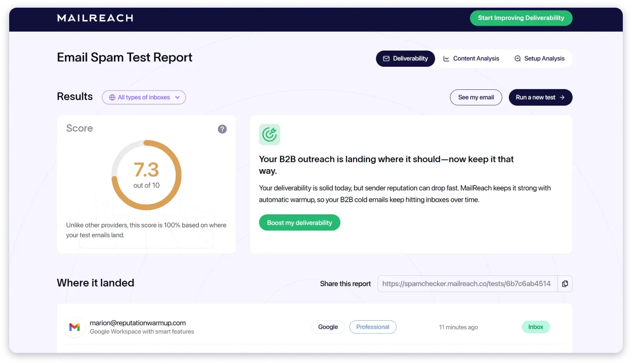The height and width of the screenshot is (364, 632).
Task: Click the green target icon above the headline
Action: [x=270, y=134]
